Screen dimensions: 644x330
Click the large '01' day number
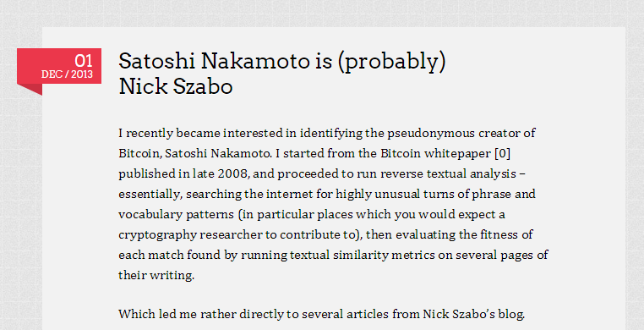tap(84, 61)
